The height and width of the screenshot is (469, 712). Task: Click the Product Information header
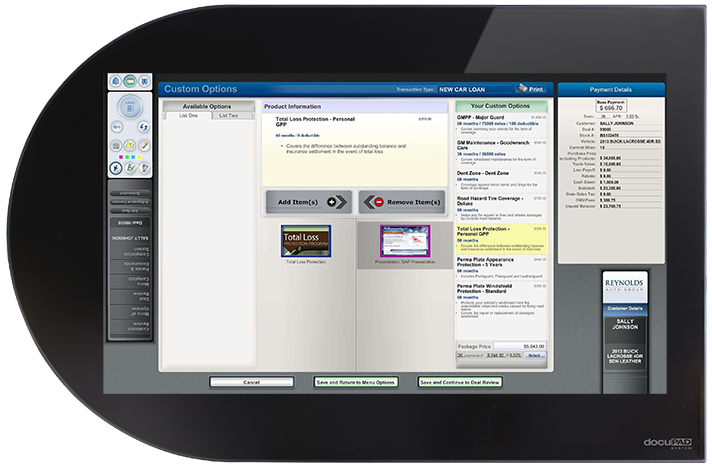355,107
